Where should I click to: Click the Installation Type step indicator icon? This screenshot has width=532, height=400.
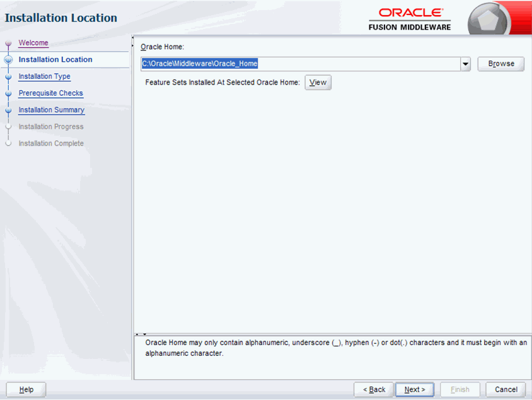[x=8, y=76]
